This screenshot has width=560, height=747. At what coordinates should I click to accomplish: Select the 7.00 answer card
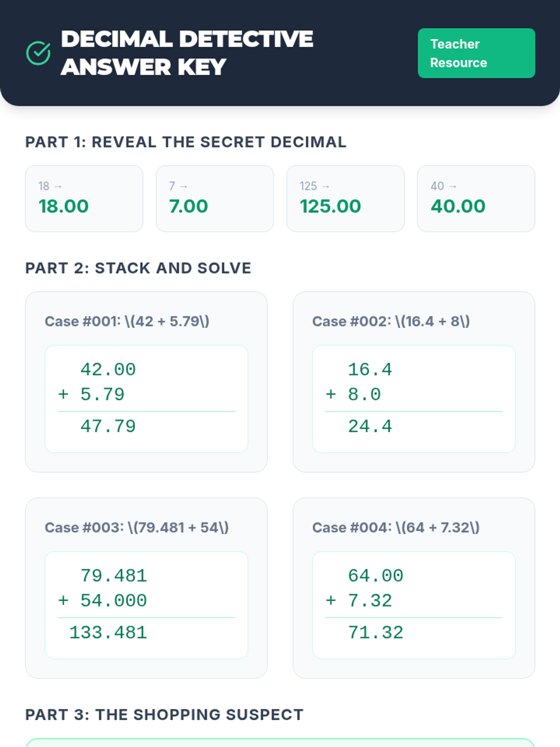[x=215, y=198]
